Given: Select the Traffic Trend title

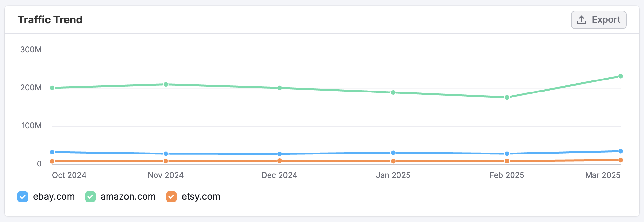Looking at the screenshot, I should pos(50,19).
